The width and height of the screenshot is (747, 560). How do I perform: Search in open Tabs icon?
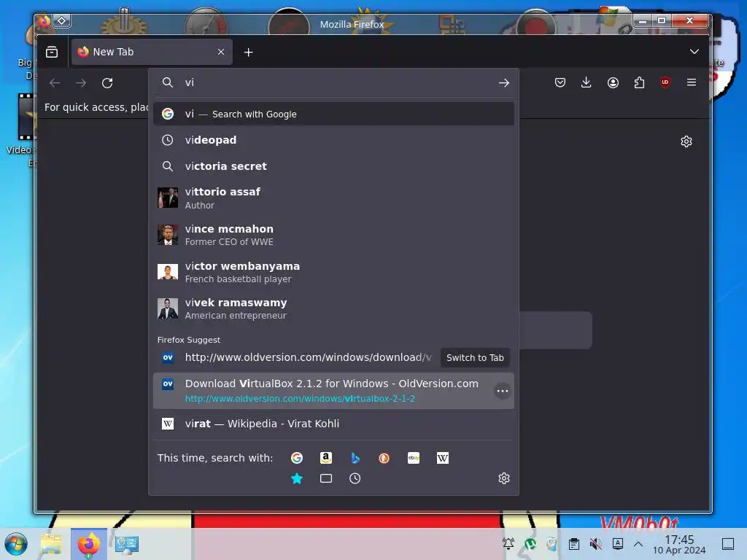point(326,478)
